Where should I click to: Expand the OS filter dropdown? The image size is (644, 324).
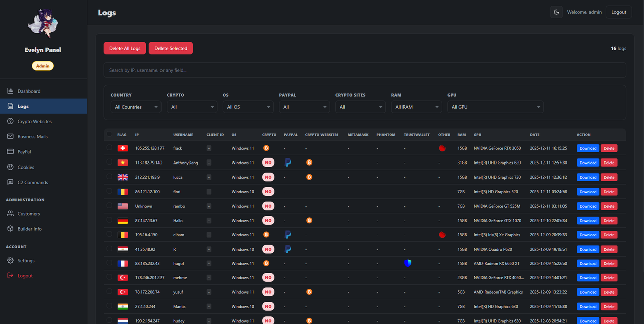248,107
